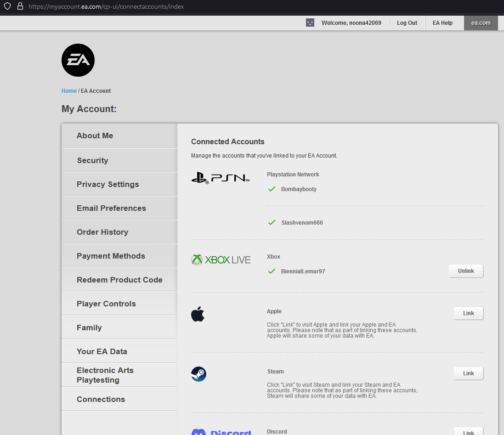Link the Discord account

point(468,431)
